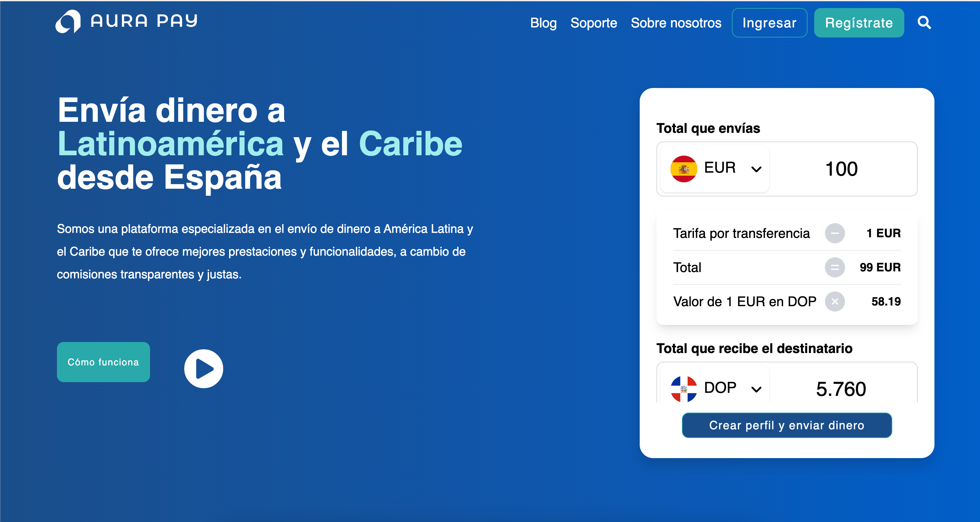Click the Regístrate sign-up button
This screenshot has height=522, width=980.
pyautogui.click(x=859, y=23)
